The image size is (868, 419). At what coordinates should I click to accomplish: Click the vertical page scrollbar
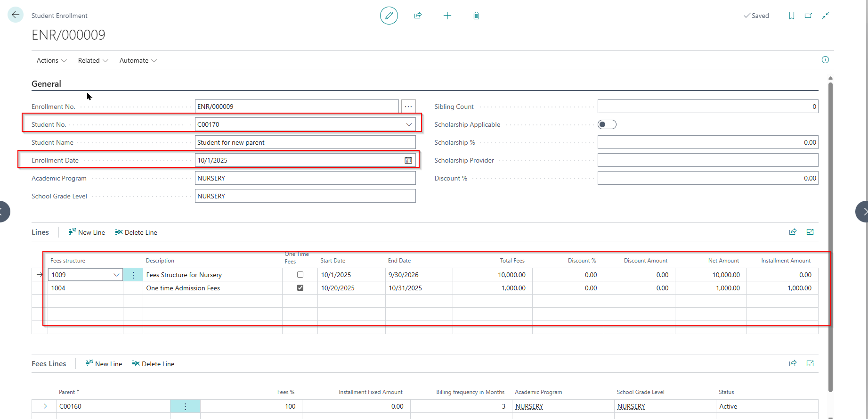(x=830, y=236)
